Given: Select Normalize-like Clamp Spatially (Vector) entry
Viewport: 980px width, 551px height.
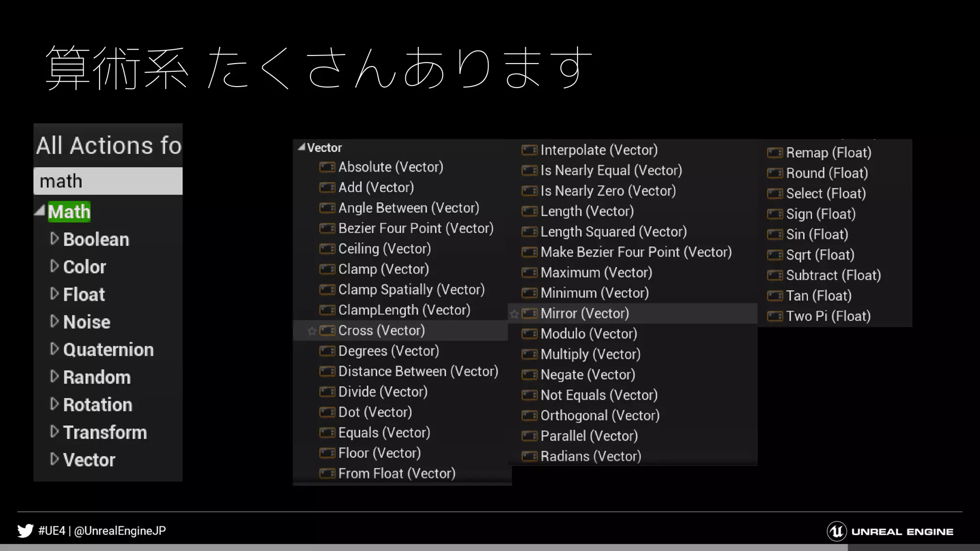Looking at the screenshot, I should click(411, 290).
